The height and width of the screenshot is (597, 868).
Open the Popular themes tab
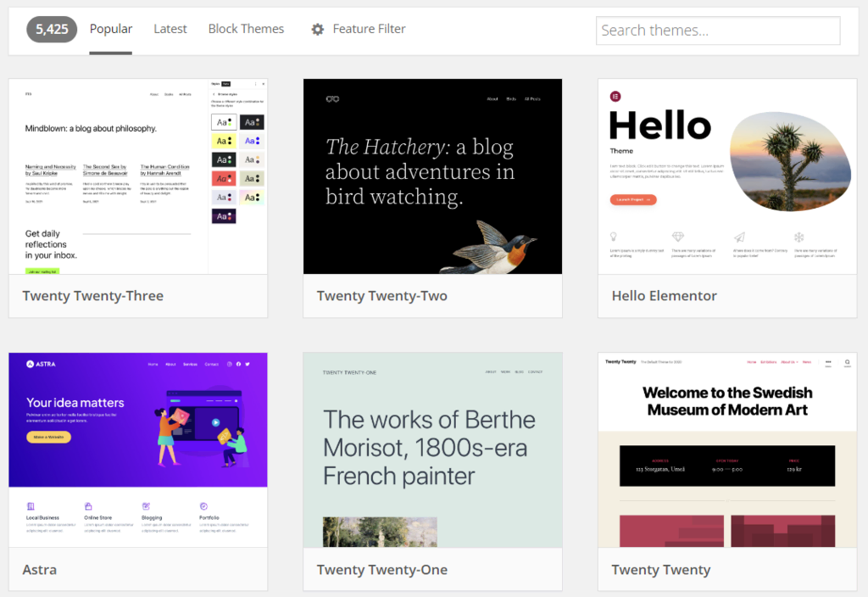pyautogui.click(x=111, y=28)
